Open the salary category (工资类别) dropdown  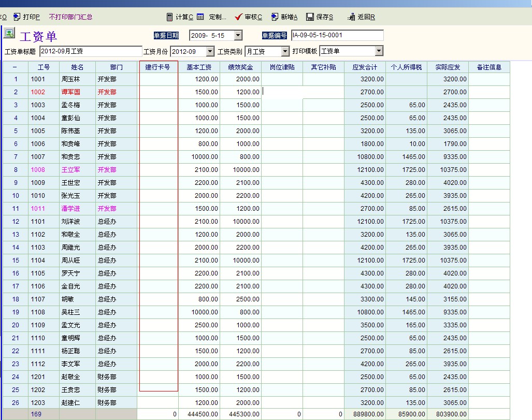click(285, 51)
